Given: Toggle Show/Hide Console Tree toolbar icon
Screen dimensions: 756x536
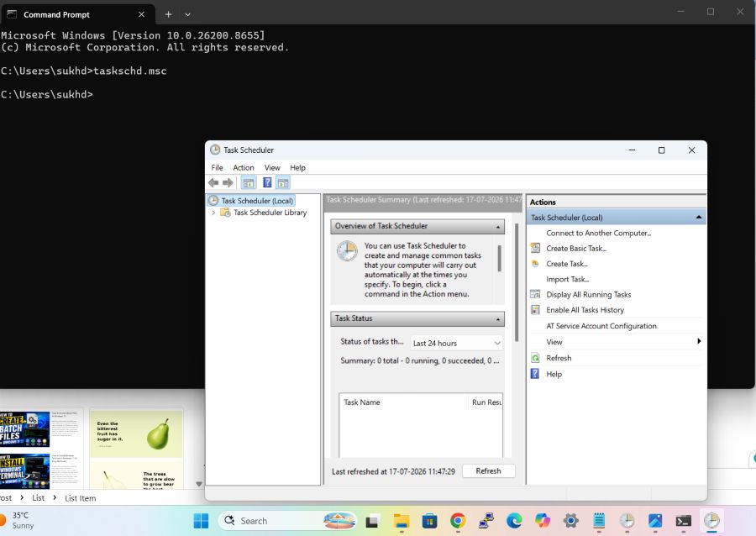Looking at the screenshot, I should 249,182.
